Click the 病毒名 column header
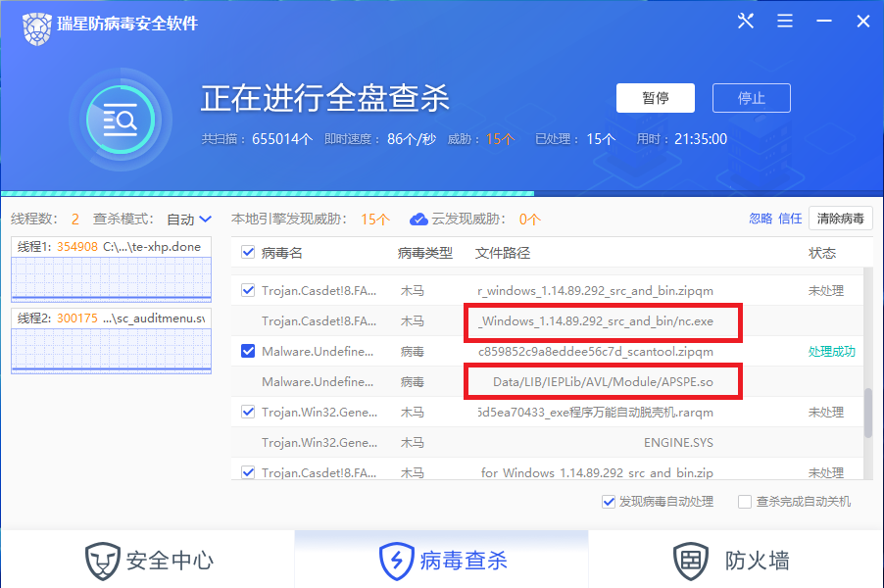 pos(282,253)
